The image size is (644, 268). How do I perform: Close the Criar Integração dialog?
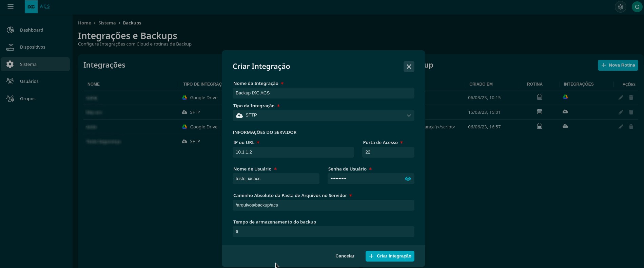coord(409,67)
